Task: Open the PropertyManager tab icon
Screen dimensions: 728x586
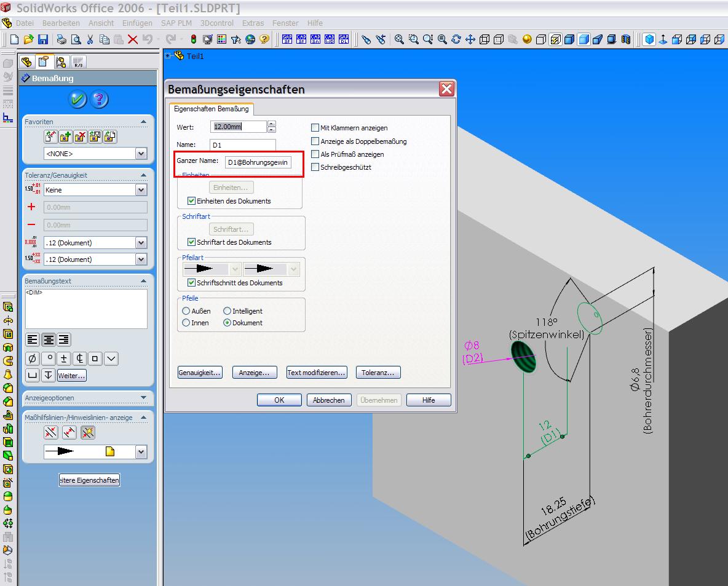Action: [x=44, y=61]
